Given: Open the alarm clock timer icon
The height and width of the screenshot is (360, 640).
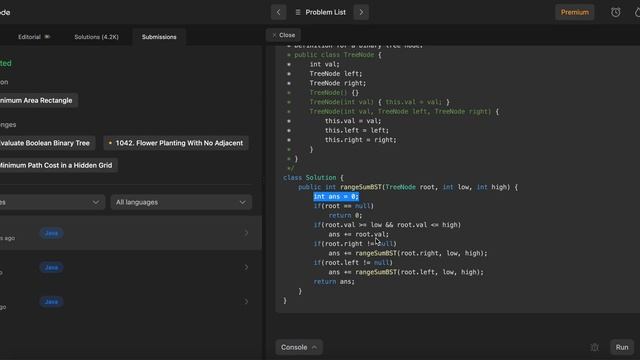Looking at the screenshot, I should tap(616, 12).
